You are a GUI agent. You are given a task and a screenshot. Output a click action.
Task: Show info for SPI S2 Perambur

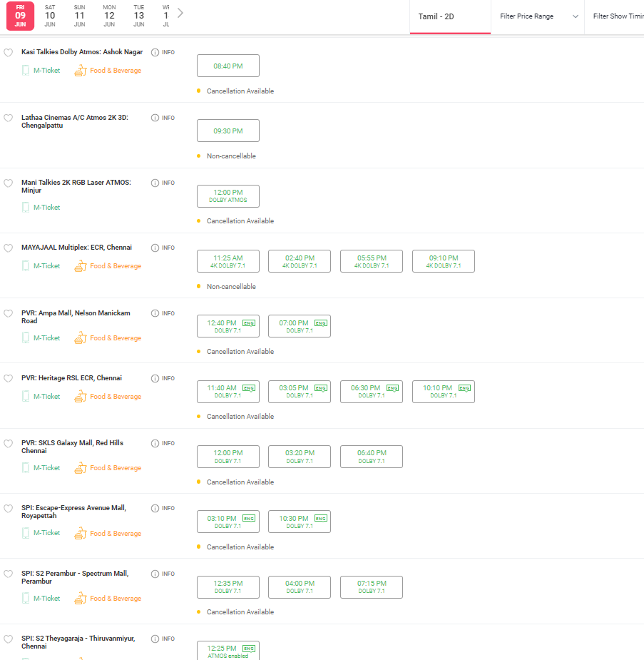tap(155, 574)
